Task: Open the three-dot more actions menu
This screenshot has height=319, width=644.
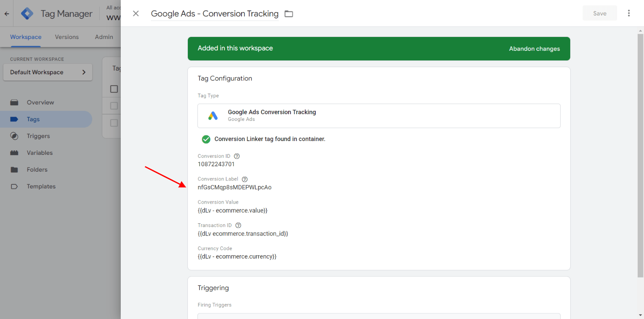Action: coord(628,13)
